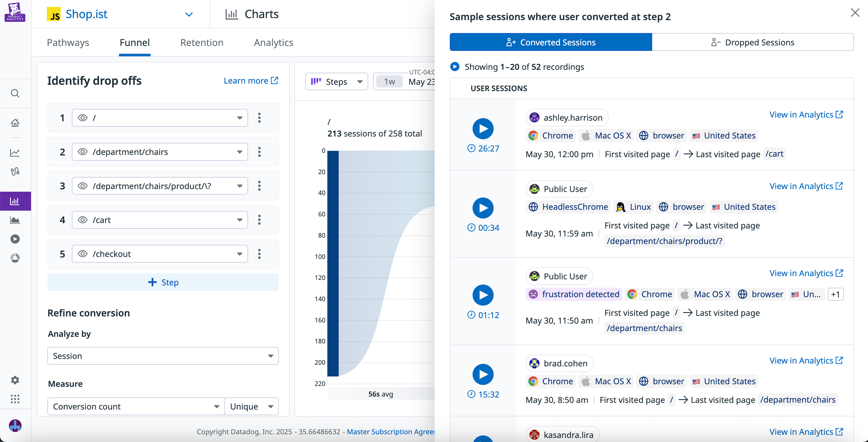
Task: Switch to the Retention tab
Action: [x=201, y=43]
